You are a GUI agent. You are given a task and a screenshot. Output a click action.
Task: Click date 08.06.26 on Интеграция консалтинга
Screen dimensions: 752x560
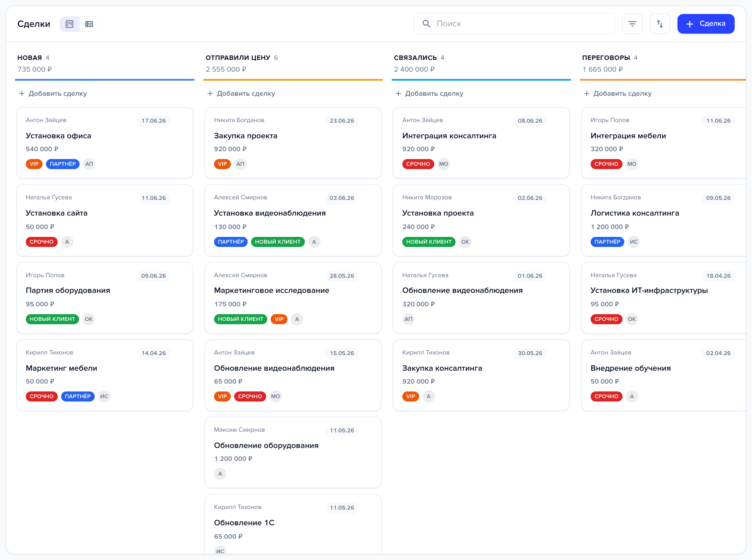(x=530, y=121)
